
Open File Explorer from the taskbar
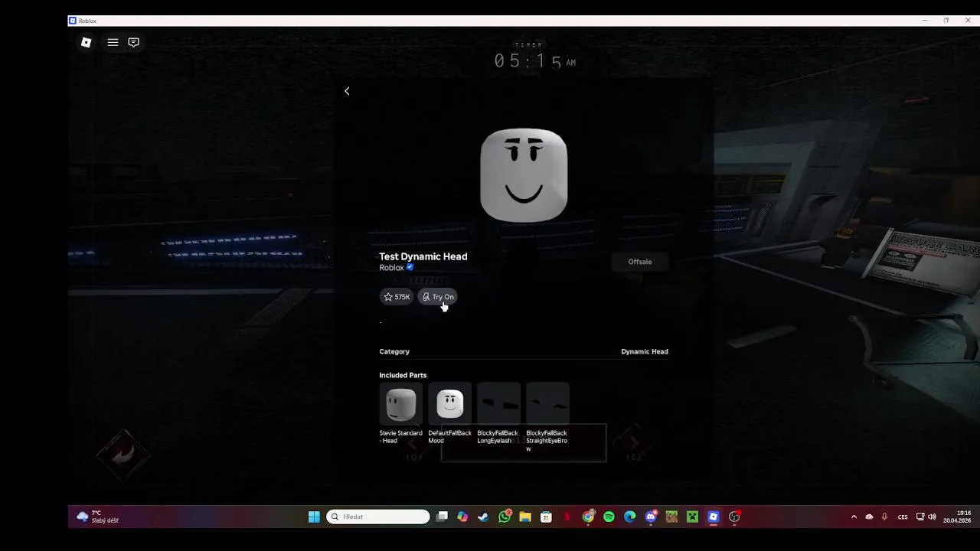pyautogui.click(x=525, y=517)
